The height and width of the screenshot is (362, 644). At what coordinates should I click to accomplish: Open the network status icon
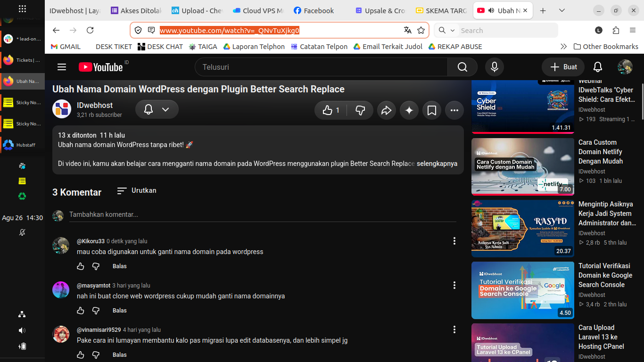click(22, 314)
